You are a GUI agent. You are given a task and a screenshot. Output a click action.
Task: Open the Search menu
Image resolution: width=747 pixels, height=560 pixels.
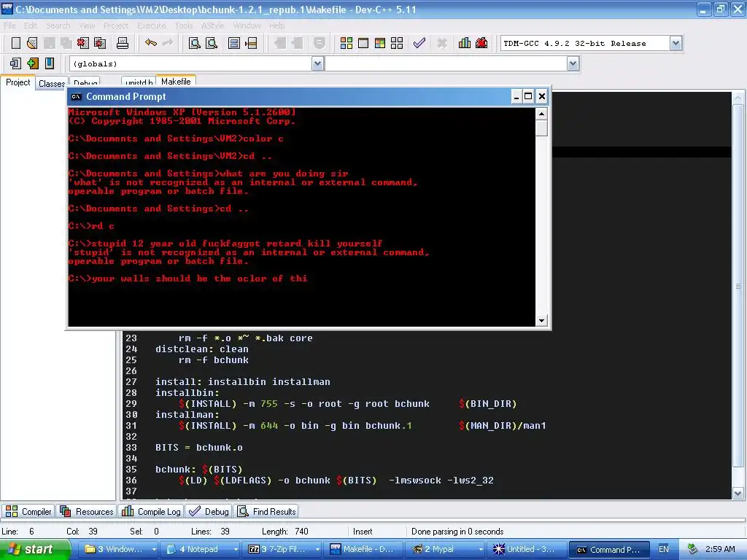click(x=58, y=26)
